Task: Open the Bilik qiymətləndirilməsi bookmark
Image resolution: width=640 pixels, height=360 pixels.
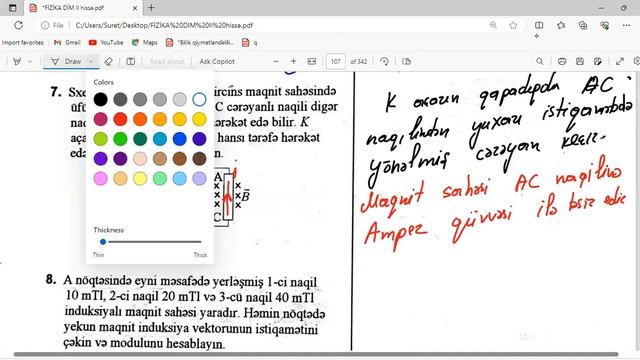Action: [200, 42]
